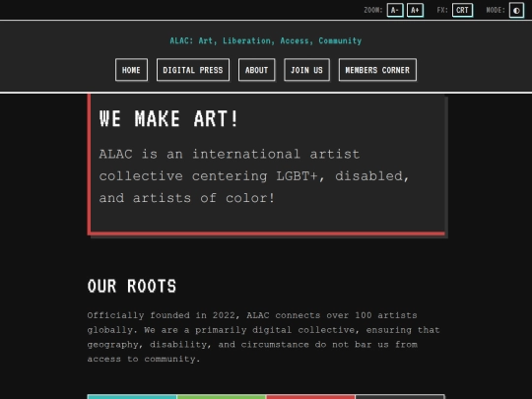Viewport: 532px width, 399px height.
Task: Click the WE MAKE ART! heading
Action: point(169,119)
